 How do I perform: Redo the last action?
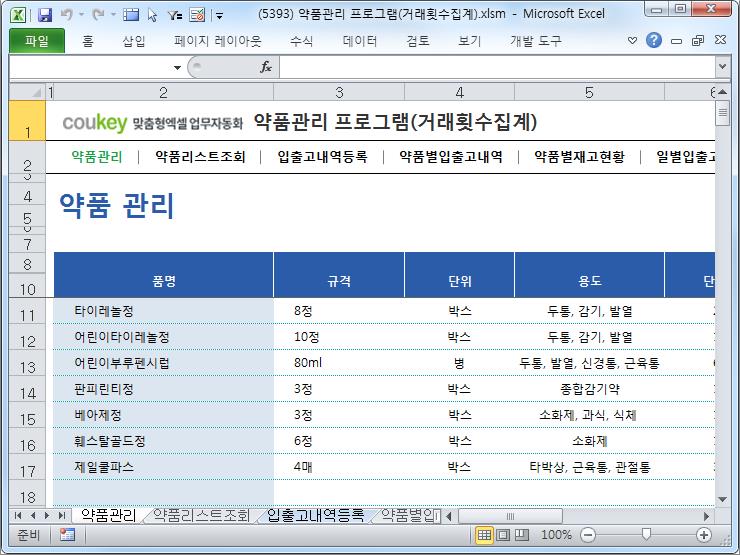[98, 15]
